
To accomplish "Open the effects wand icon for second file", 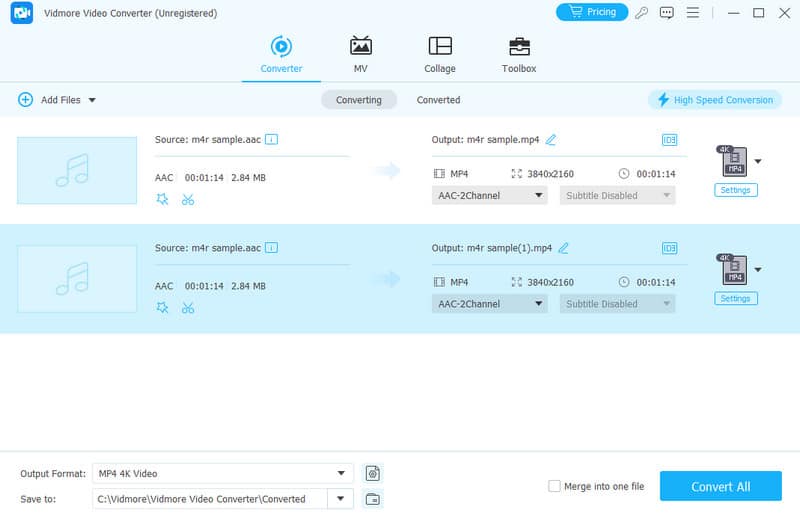I will tap(162, 307).
